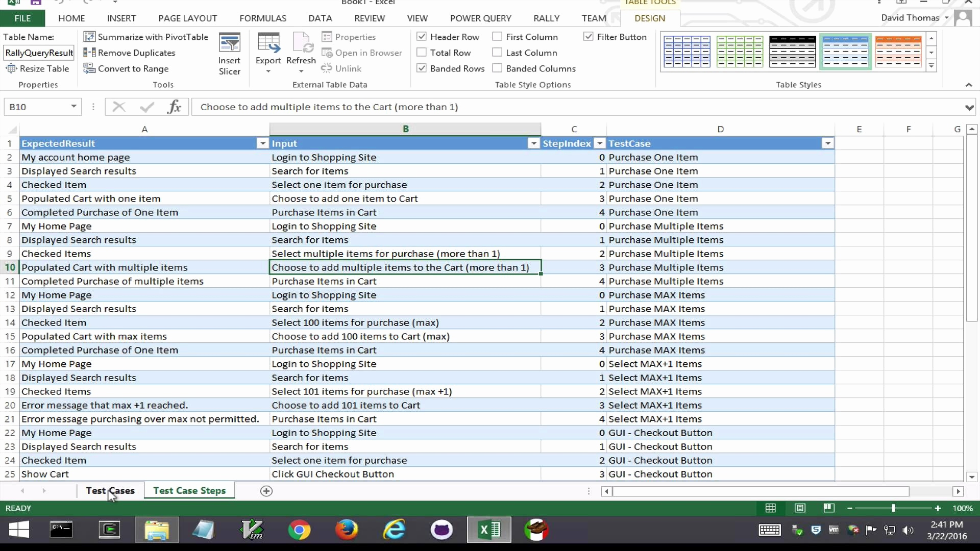The image size is (980, 551).
Task: Expand the Table Styles gallery
Action: [932, 66]
